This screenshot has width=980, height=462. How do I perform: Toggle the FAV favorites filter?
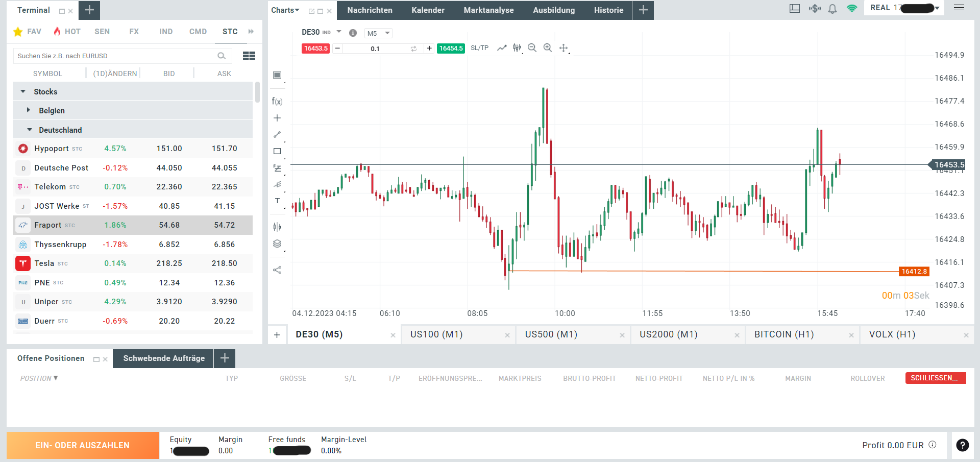click(x=28, y=32)
